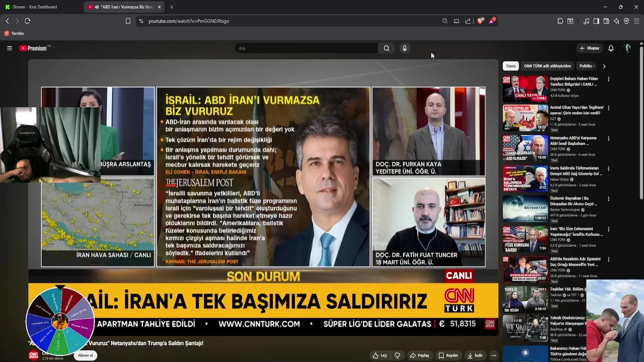644x362 pixels.
Task: Save video with Kaydet button
Action: [448, 355]
